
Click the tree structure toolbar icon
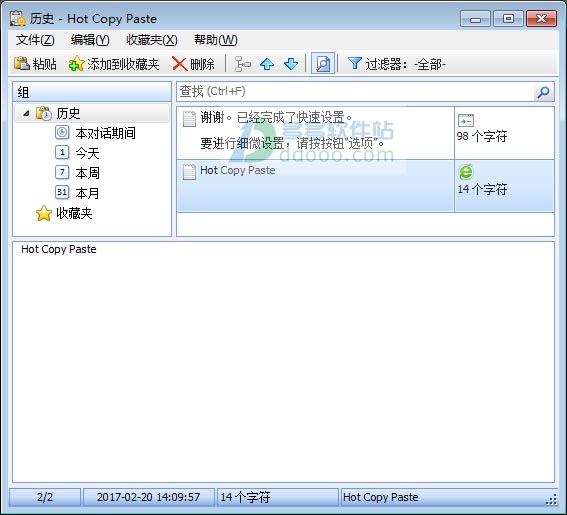[243, 64]
